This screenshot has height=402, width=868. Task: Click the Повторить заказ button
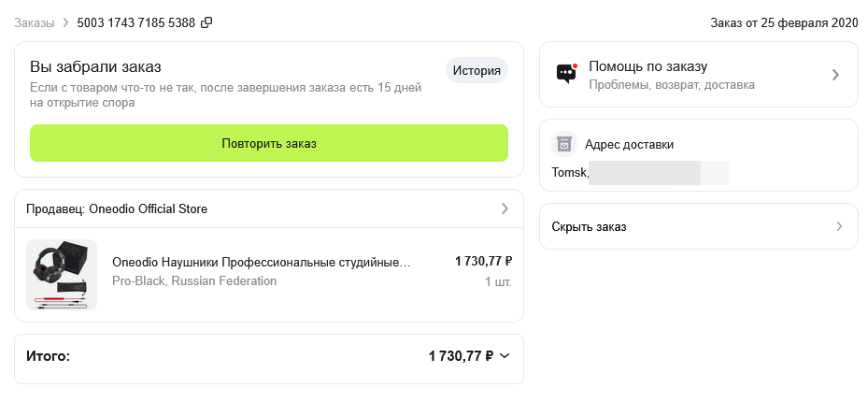pyautogui.click(x=269, y=143)
